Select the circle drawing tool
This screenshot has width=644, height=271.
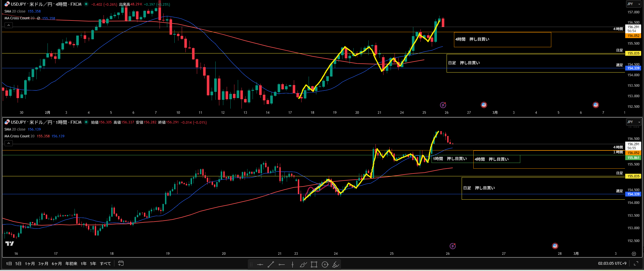tap(325, 265)
